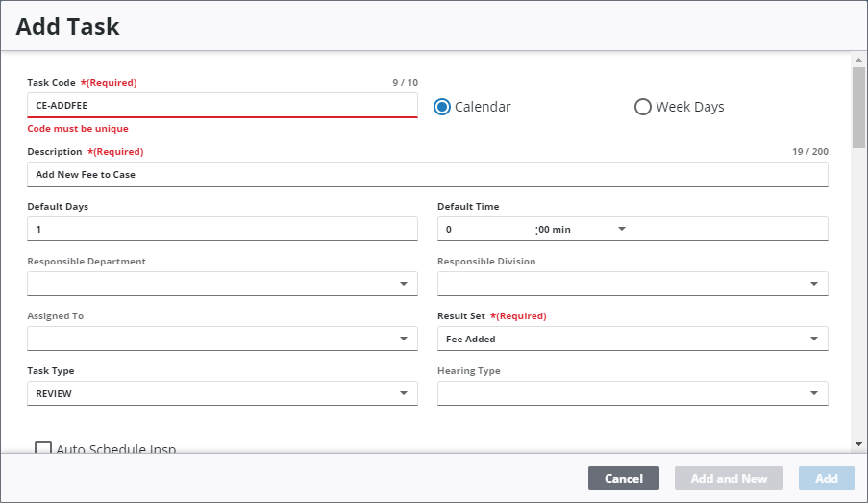This screenshot has height=503, width=868.
Task: Select the Week Days radio option
Action: pos(643,107)
